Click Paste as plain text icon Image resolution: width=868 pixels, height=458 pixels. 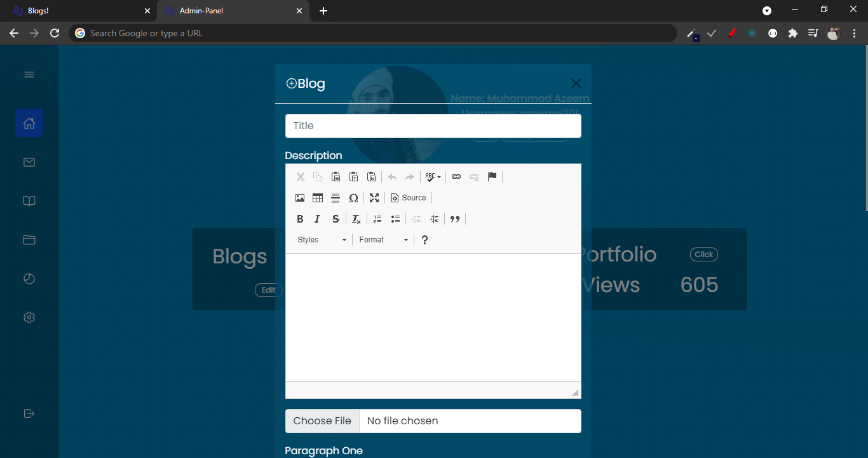click(354, 177)
